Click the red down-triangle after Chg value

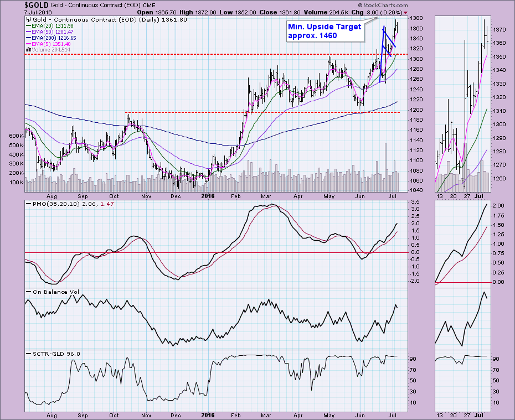405,12
